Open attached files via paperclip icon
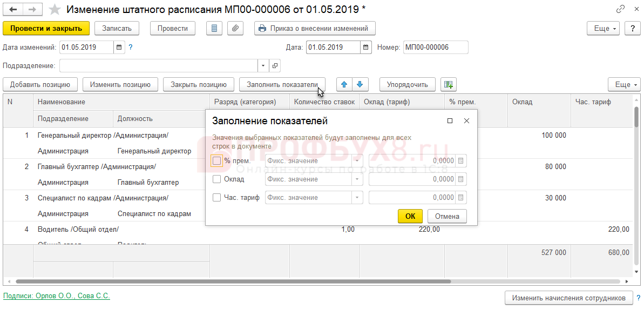 tap(235, 28)
